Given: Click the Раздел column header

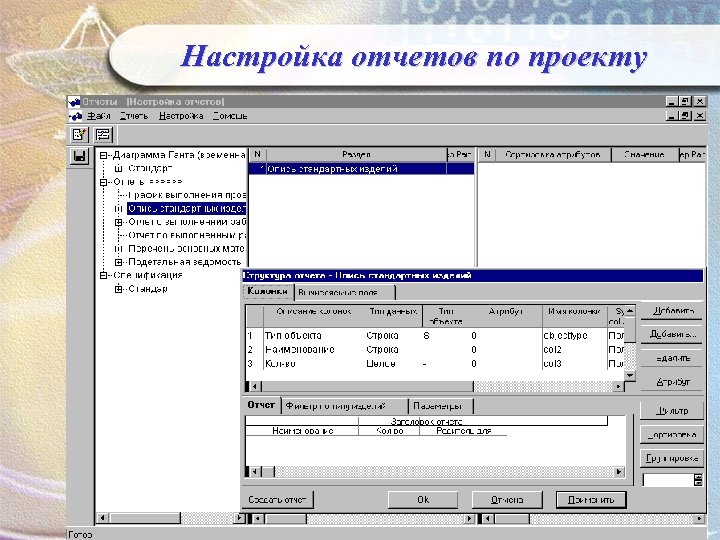Looking at the screenshot, I should coord(356,155).
